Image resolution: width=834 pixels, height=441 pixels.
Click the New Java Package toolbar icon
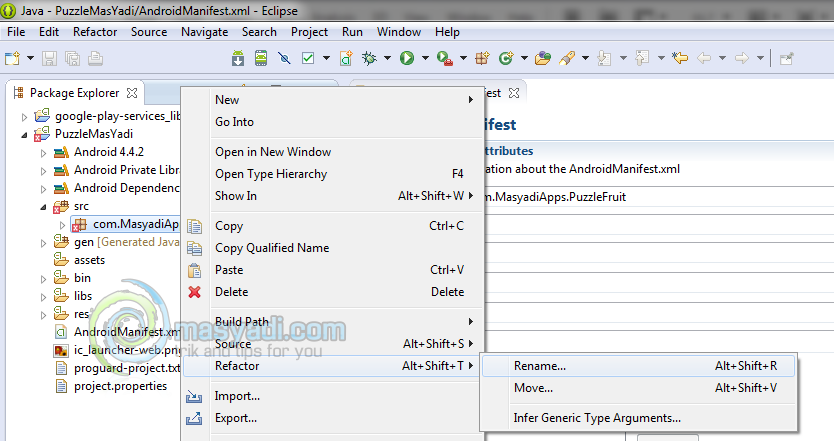tap(482, 58)
